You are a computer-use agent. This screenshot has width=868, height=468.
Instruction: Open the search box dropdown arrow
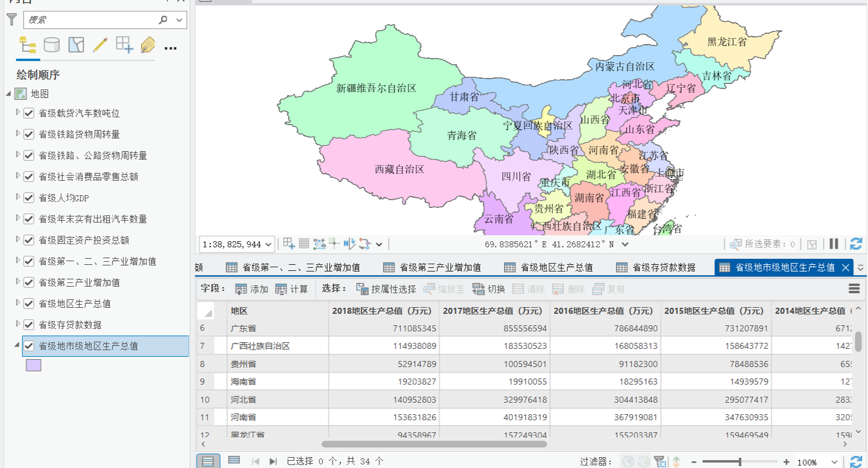coord(179,20)
